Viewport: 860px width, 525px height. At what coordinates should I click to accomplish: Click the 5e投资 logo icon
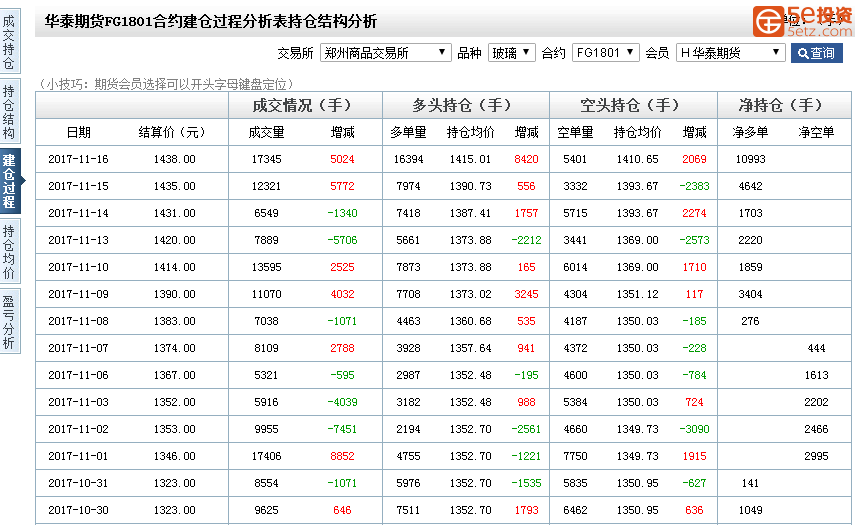768,21
